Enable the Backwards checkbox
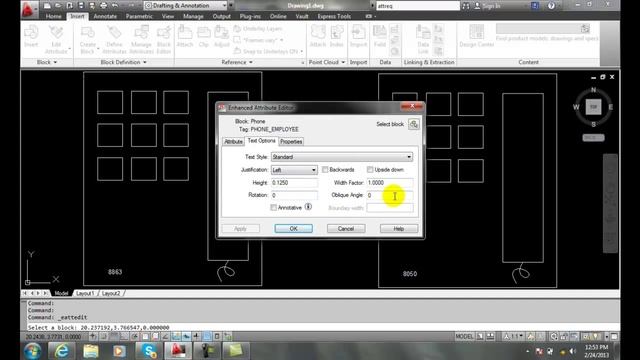The width and height of the screenshot is (640, 360). (325, 169)
